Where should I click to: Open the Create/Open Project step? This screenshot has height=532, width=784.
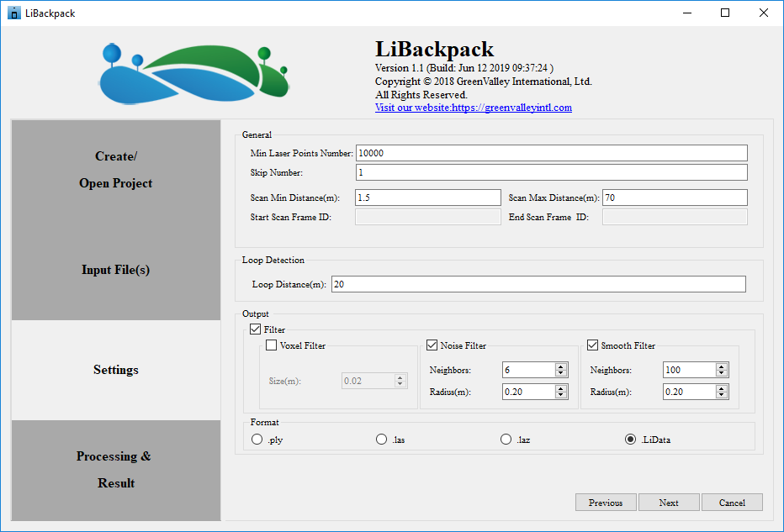pyautogui.click(x=116, y=170)
